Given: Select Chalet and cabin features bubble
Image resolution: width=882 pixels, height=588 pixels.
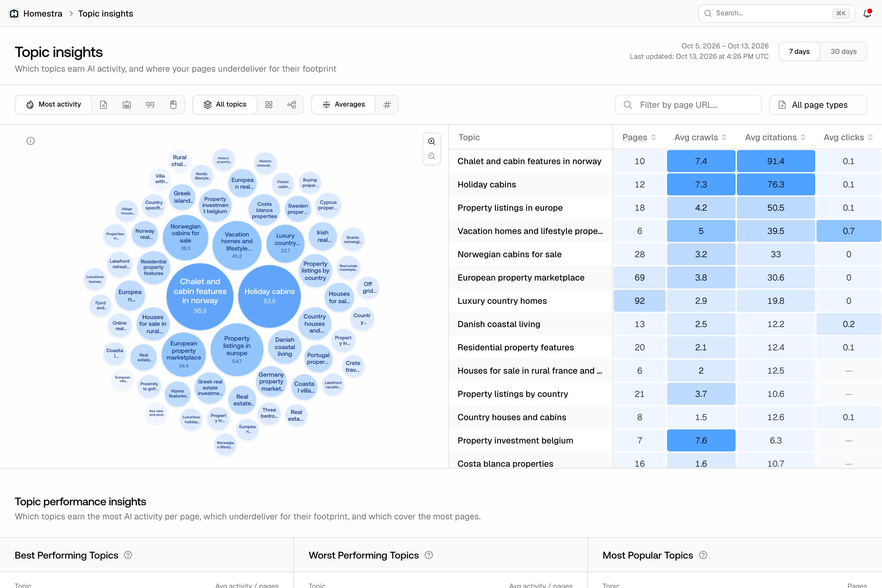Looking at the screenshot, I should (x=200, y=296).
